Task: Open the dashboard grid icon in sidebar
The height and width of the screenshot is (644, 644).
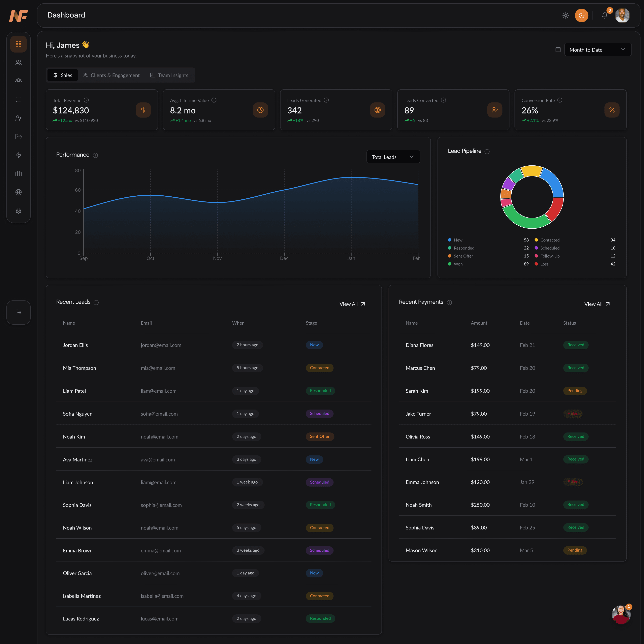Action: 18,44
